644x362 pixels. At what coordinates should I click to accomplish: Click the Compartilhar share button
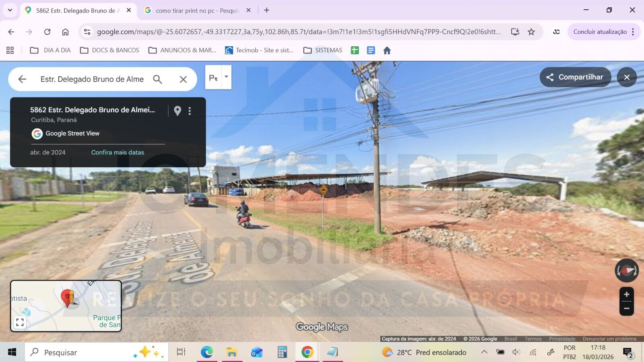coord(575,77)
